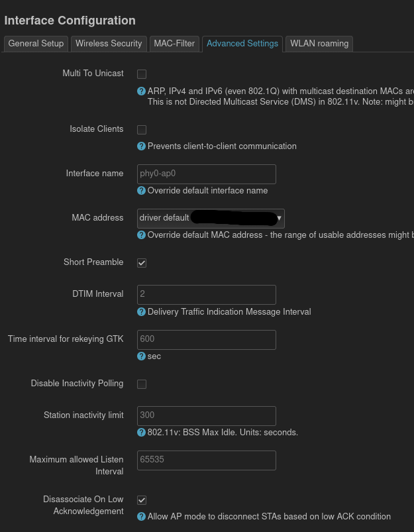414x532 pixels.
Task: Click help icon next to Prevents client-to-client communication
Action: 141,146
